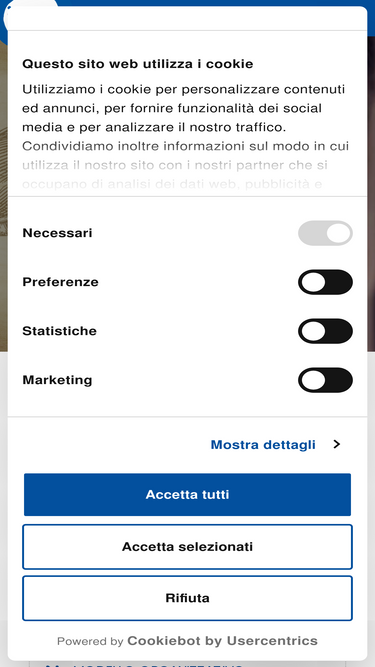The height and width of the screenshot is (667, 375).
Task: Click the Necessari category label
Action: tap(57, 233)
